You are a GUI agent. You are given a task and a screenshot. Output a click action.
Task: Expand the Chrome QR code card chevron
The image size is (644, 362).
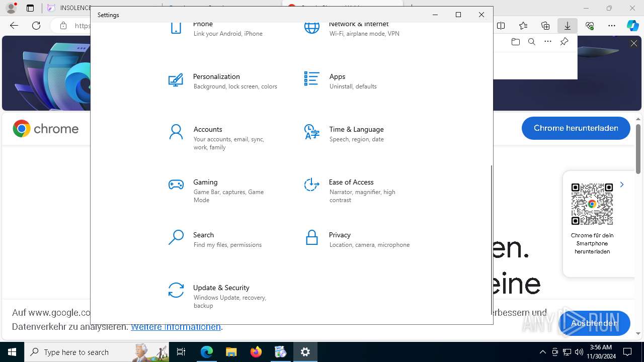(x=622, y=185)
